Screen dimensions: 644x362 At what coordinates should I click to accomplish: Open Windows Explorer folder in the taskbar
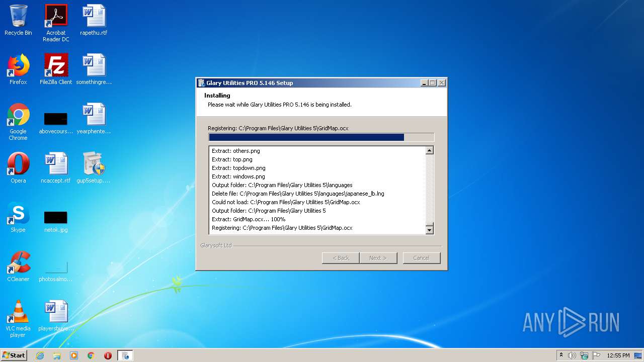[57, 355]
